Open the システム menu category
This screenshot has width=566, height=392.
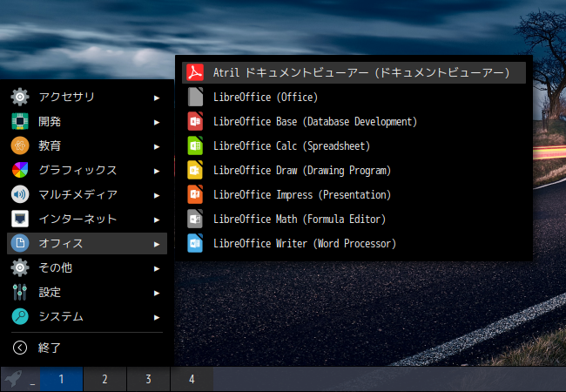pyautogui.click(x=87, y=316)
